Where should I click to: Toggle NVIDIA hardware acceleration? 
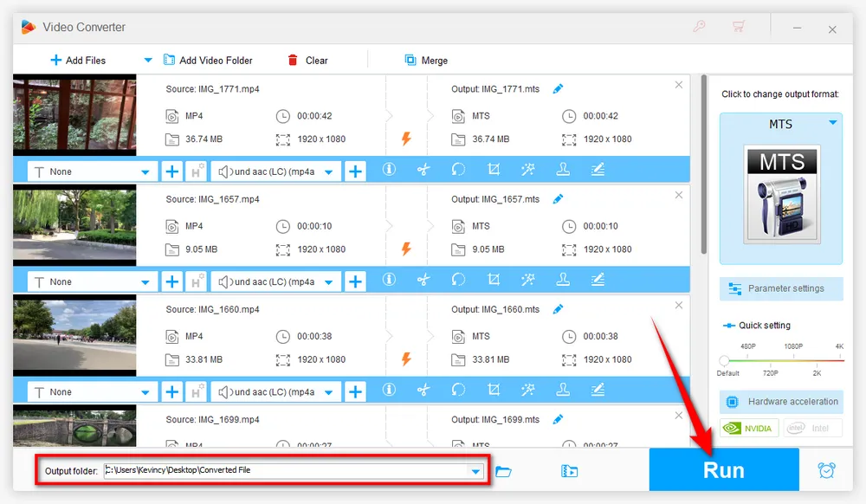coord(749,428)
